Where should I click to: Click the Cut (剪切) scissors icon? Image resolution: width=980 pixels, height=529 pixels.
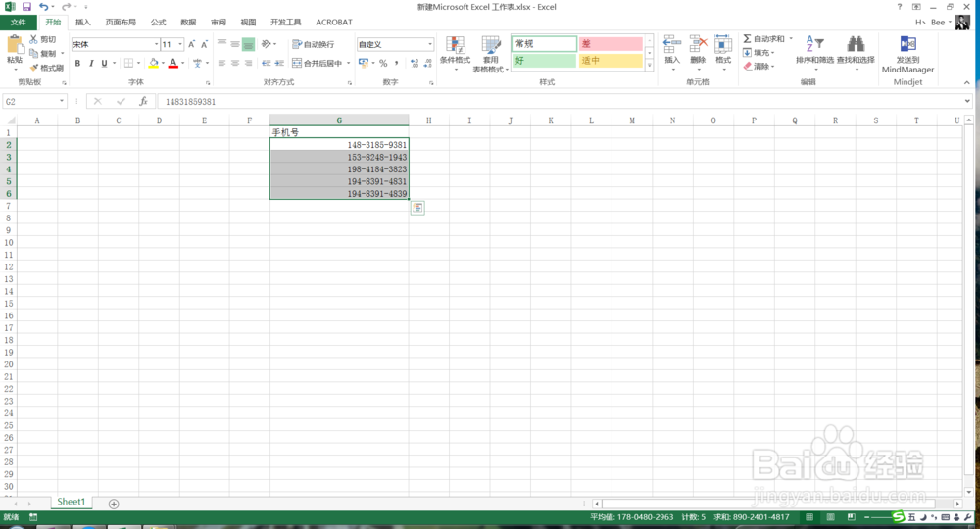click(33, 39)
